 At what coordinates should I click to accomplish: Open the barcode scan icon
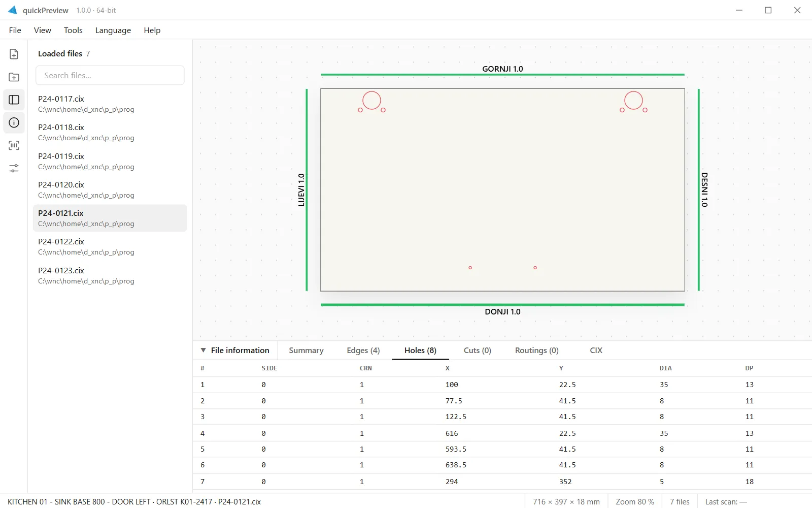[x=14, y=145]
